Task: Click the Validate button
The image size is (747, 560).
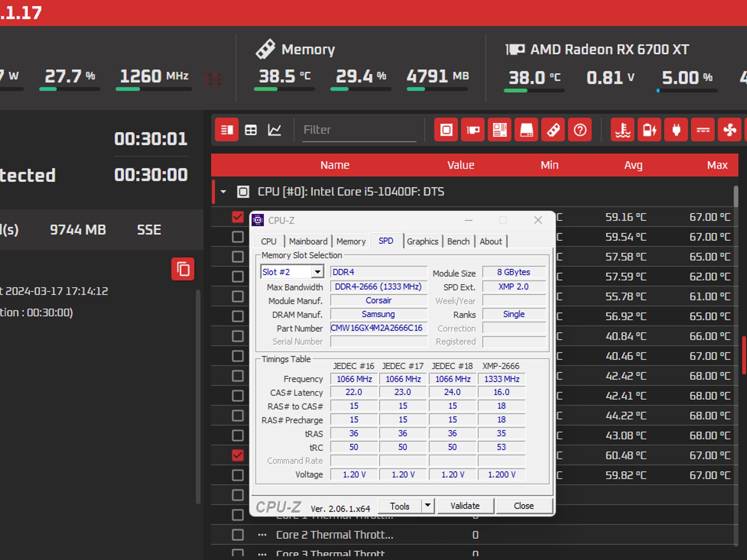Action: [x=465, y=506]
